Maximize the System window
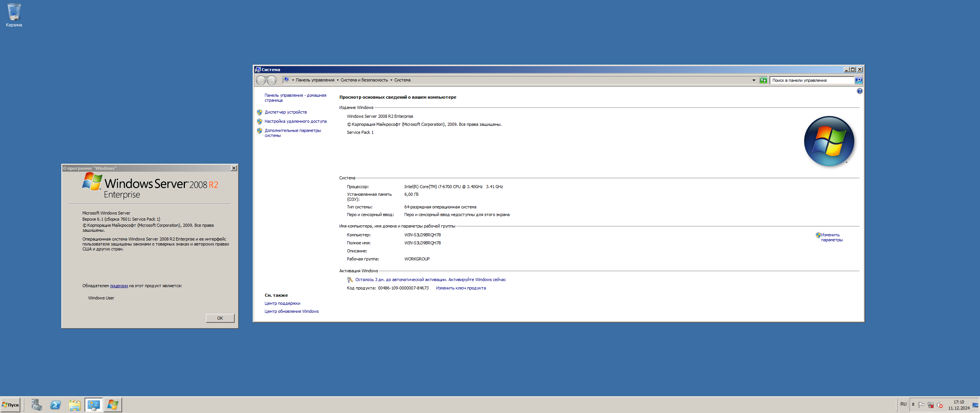The image size is (980, 413). point(853,70)
